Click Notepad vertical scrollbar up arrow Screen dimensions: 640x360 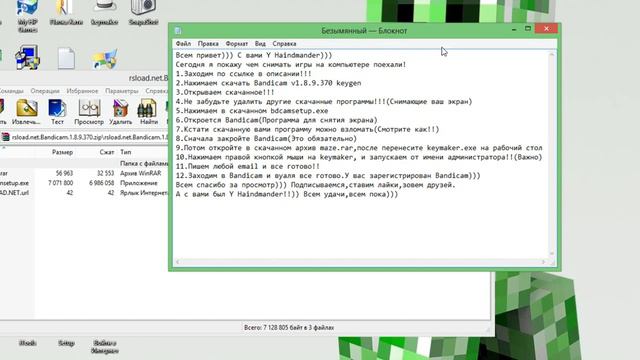(x=552, y=54)
